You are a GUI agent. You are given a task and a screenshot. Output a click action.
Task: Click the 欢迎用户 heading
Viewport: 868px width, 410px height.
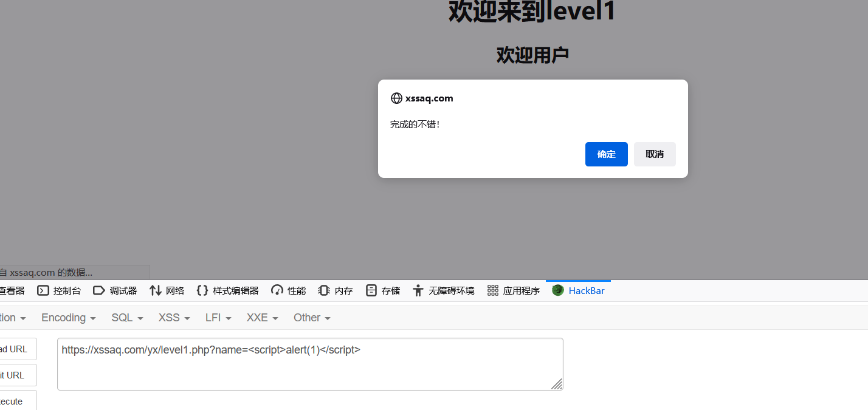click(x=532, y=55)
